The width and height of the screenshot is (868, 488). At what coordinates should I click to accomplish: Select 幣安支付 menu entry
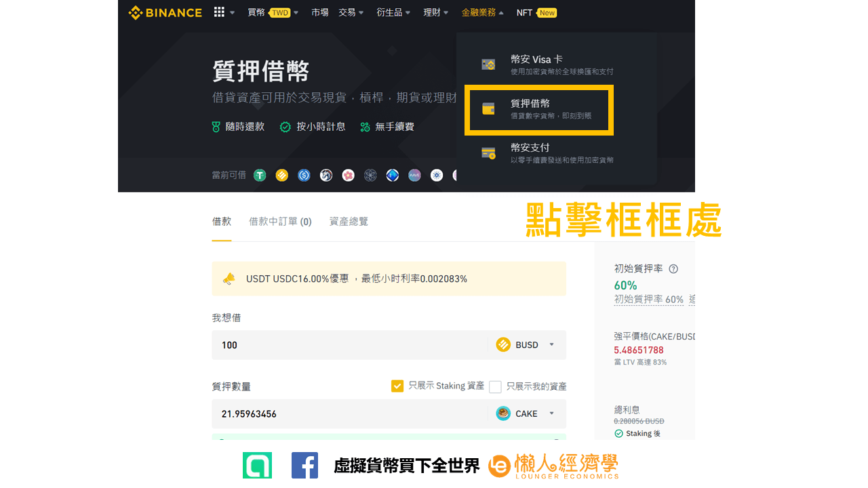point(556,153)
